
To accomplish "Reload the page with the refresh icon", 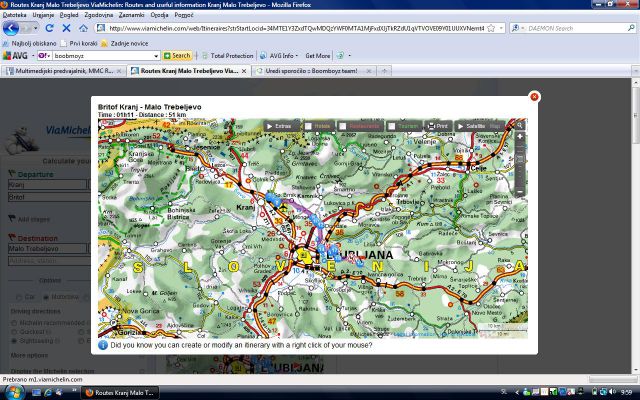I will (x=49, y=28).
